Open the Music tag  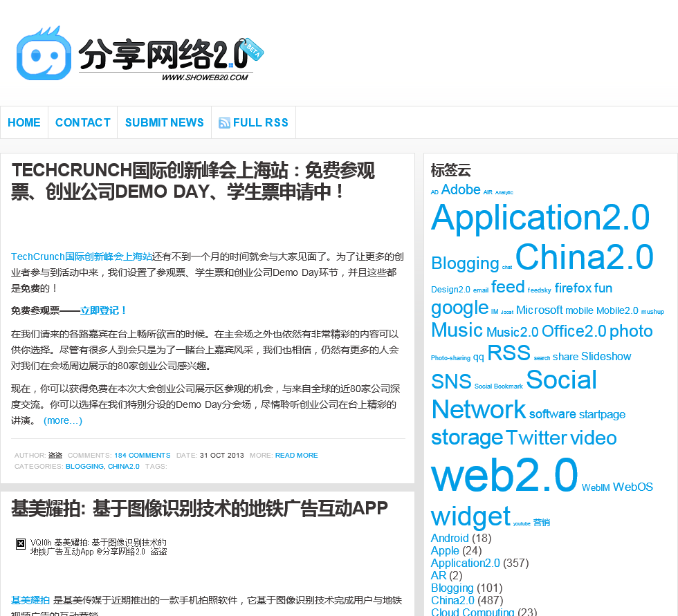click(x=457, y=330)
